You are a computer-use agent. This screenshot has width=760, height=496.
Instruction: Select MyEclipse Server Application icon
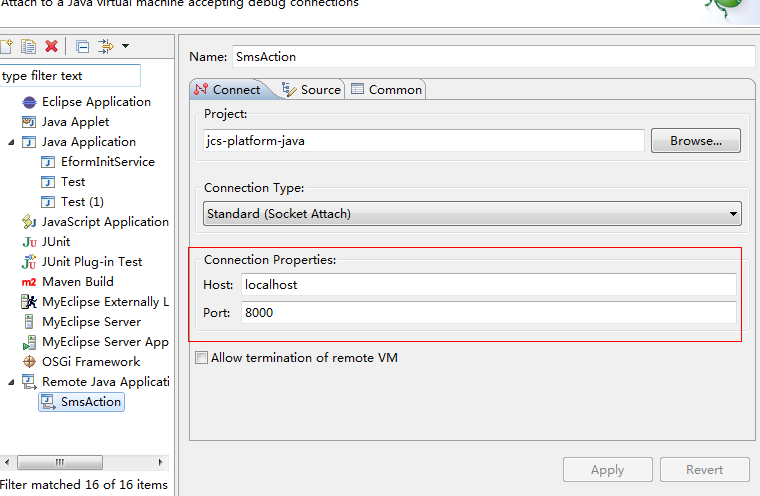click(29, 342)
